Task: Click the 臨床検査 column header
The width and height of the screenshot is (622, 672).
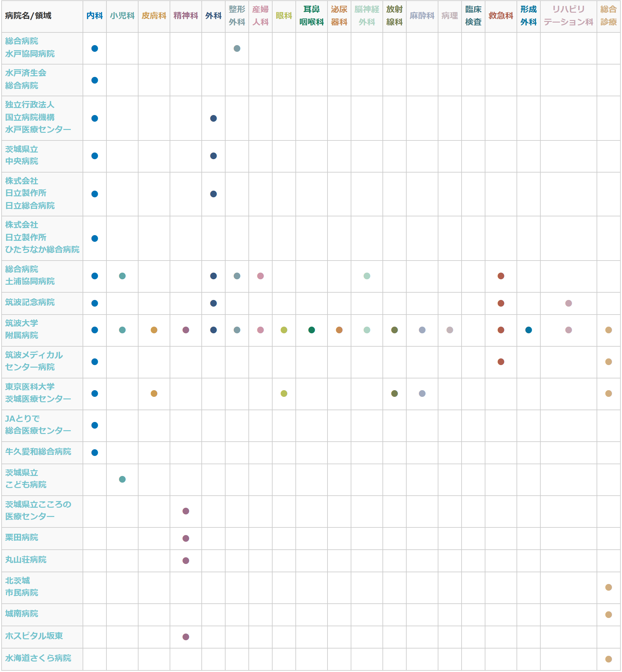Action: (x=473, y=16)
